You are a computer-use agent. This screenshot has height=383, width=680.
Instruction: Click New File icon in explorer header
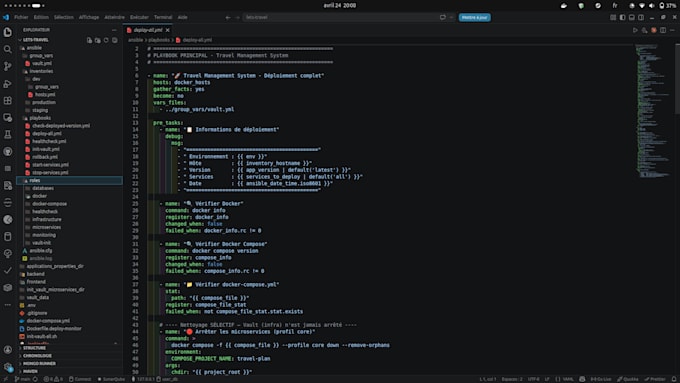pos(89,40)
